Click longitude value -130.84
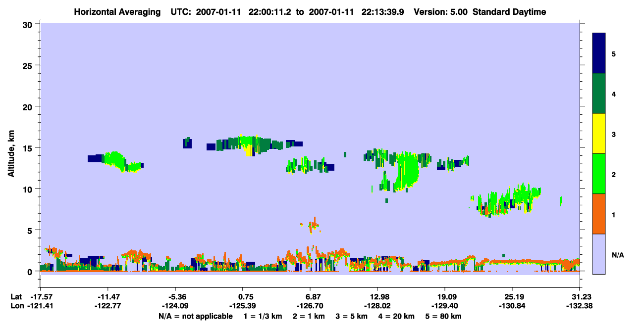This screenshot has width=644, height=330. [x=512, y=306]
